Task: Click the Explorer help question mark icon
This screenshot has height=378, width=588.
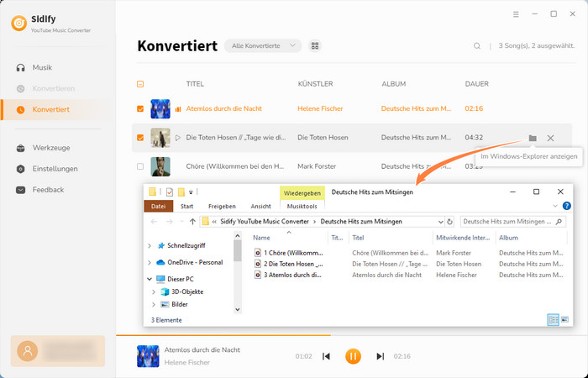Action: tap(567, 206)
